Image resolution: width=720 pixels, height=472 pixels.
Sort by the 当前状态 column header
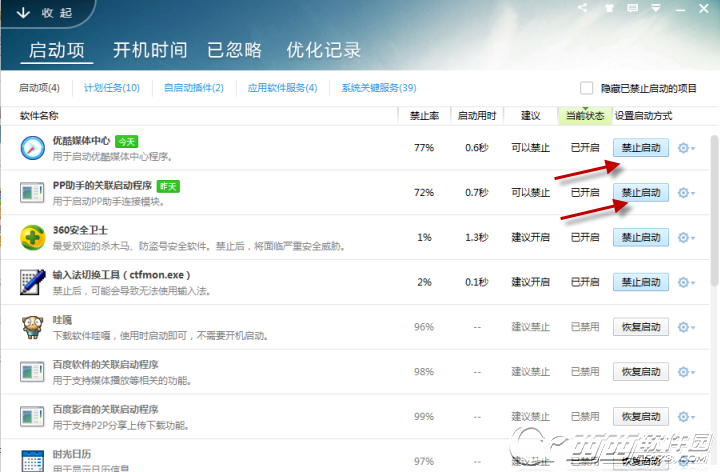click(585, 116)
